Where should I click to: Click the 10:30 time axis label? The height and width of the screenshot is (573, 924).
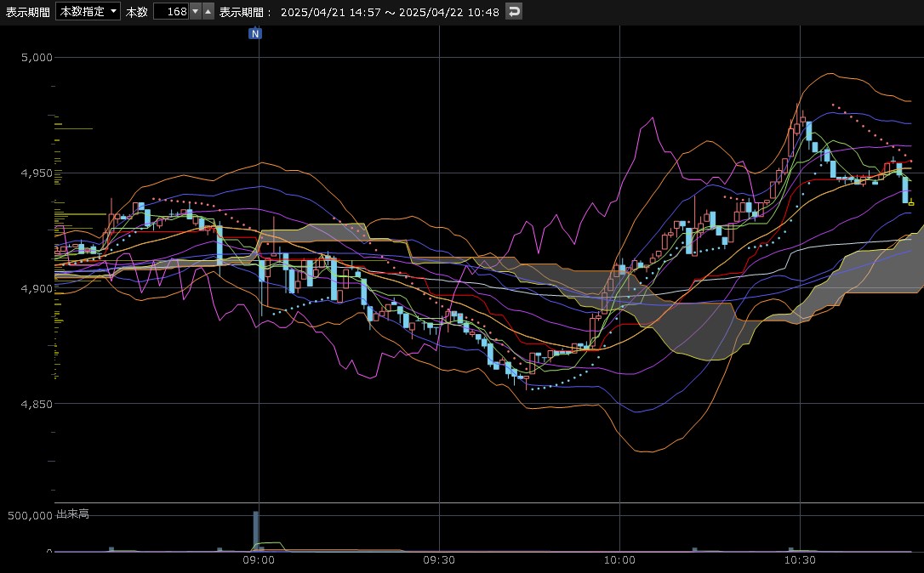[800, 560]
